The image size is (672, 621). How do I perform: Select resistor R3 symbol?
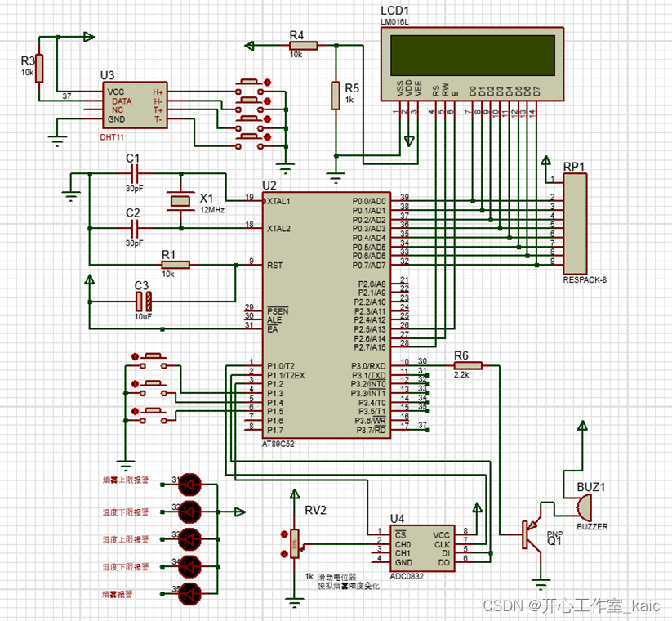[39, 68]
